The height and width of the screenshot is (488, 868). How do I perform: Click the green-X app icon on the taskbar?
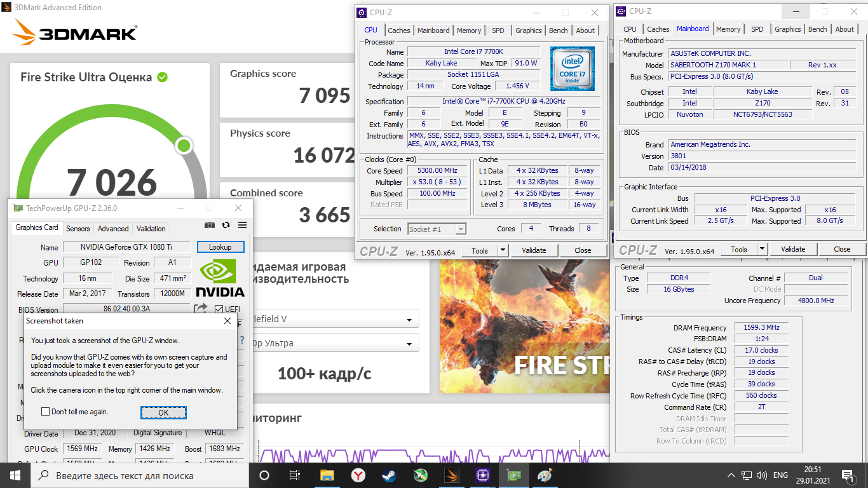(x=420, y=475)
